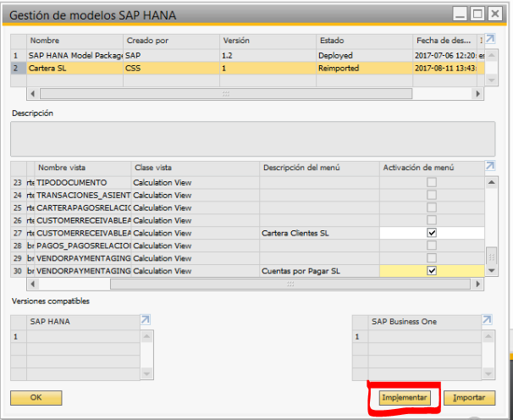Enable menu activation for PAGOS_PAGOSRELACION row
This screenshot has height=420, width=513.
432,246
